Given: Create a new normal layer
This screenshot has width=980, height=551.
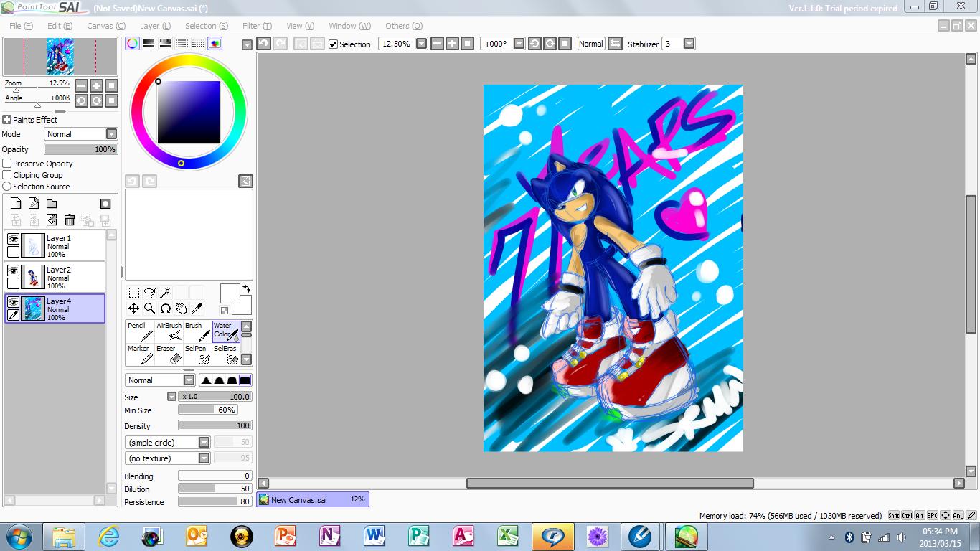Looking at the screenshot, I should pyautogui.click(x=16, y=204).
